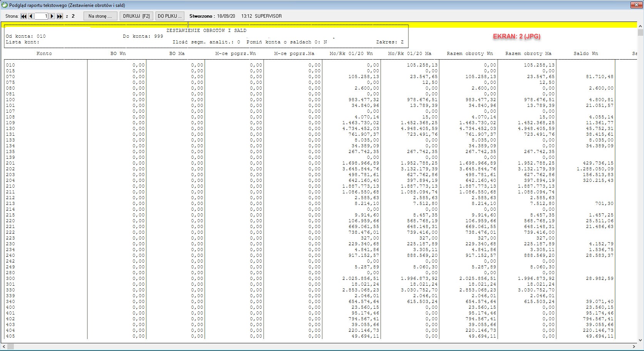Go to the first page of the report
Screen dimensions: 644x351
[24, 16]
